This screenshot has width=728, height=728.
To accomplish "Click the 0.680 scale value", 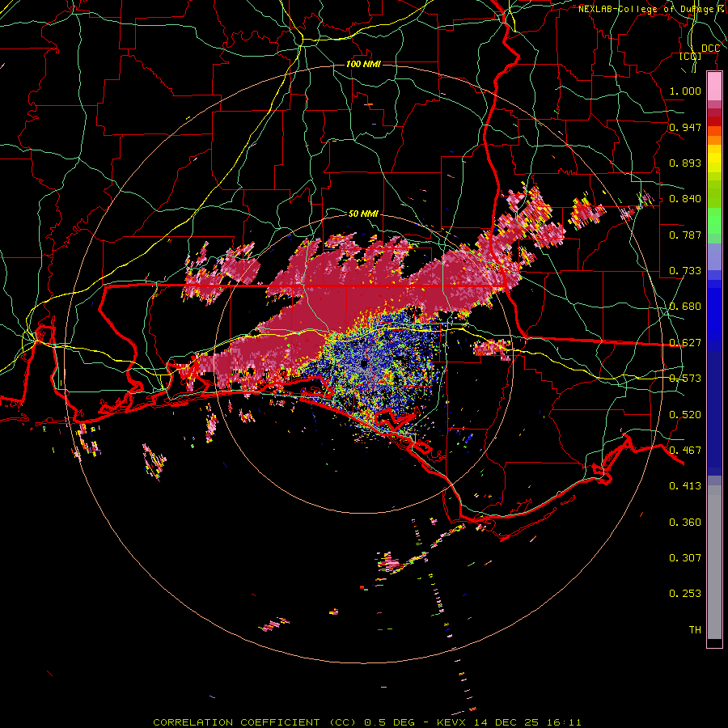I will click(685, 307).
